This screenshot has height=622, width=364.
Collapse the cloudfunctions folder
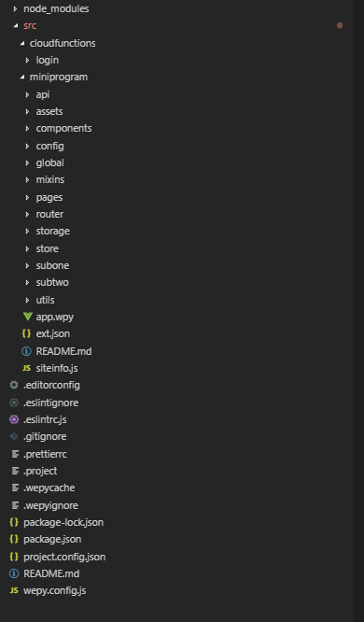(21, 43)
